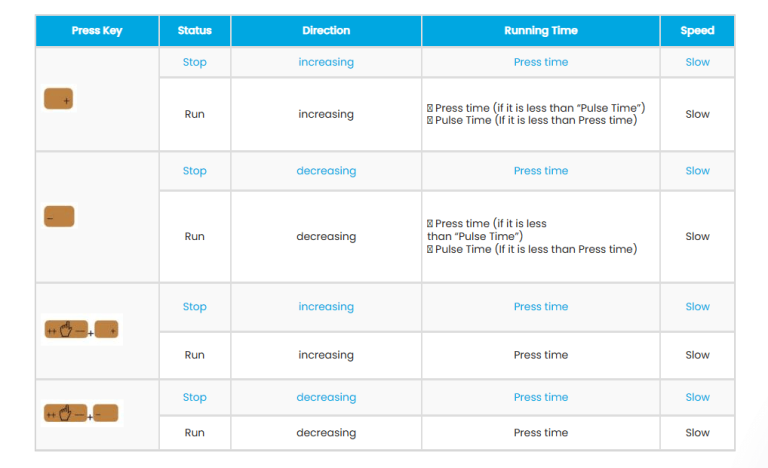Click minus key beside the hand icon
This screenshot has width=768, height=468.
[106, 413]
